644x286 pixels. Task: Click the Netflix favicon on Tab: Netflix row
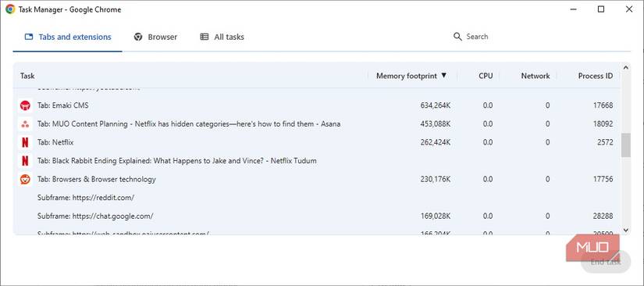pyautogui.click(x=25, y=142)
